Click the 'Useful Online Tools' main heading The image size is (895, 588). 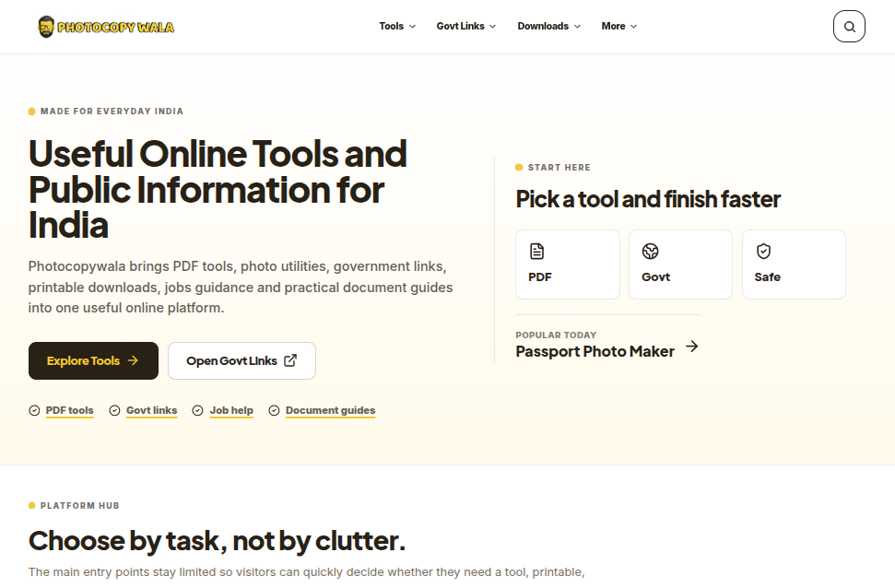(x=218, y=189)
